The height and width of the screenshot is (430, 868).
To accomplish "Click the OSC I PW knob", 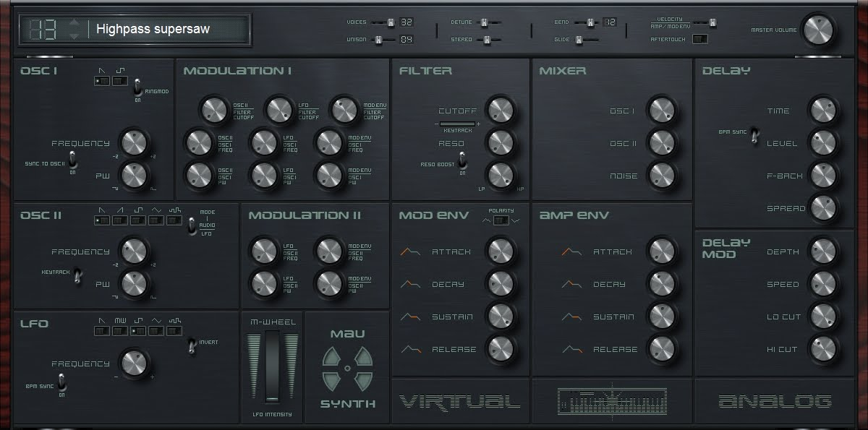I will [134, 176].
